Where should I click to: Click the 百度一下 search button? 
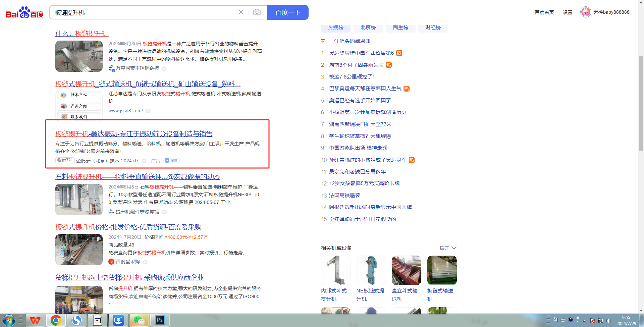point(288,12)
